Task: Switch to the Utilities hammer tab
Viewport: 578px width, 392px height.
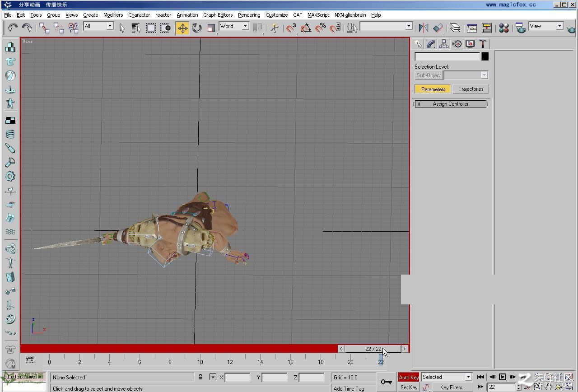Action: (483, 44)
